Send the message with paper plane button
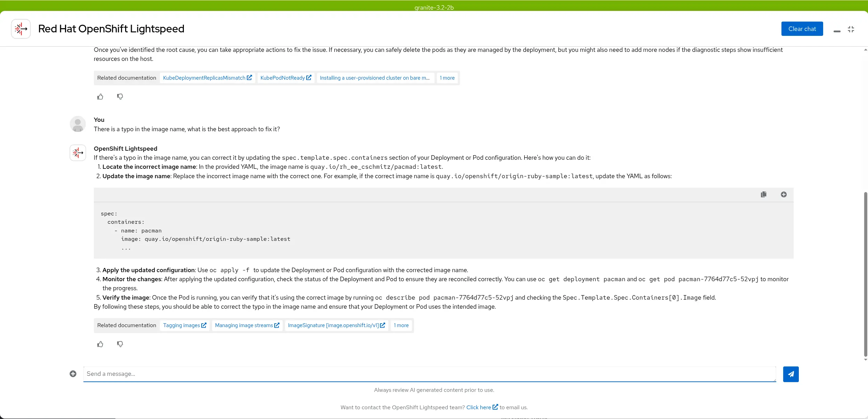 pyautogui.click(x=791, y=374)
